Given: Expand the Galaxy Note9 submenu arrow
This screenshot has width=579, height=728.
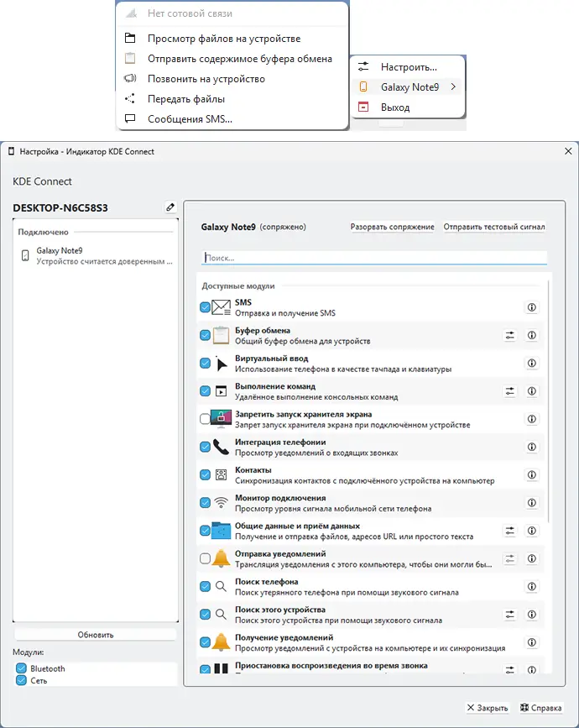Looking at the screenshot, I should click(453, 86).
